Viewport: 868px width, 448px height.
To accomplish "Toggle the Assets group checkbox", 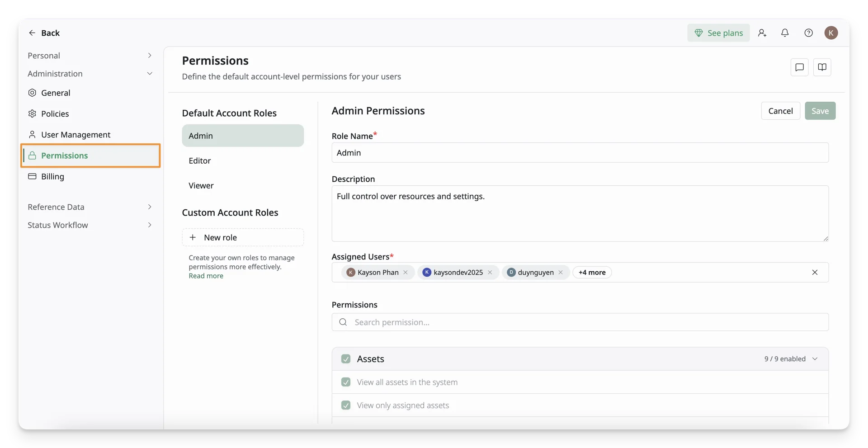I will coord(346,359).
